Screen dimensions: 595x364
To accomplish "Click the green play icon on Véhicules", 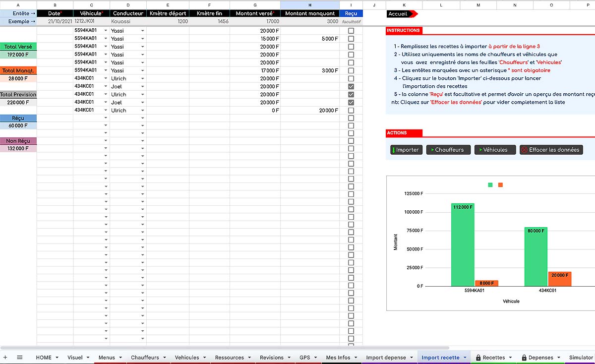I will pos(479,150).
